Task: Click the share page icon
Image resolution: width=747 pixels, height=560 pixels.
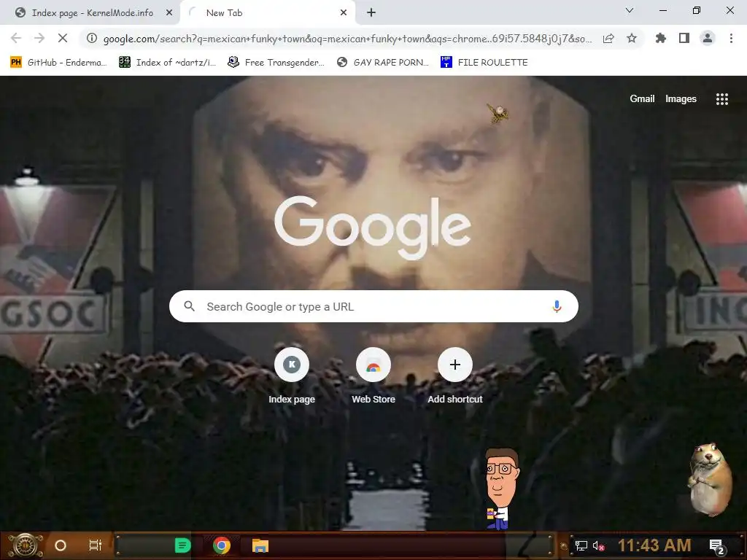Action: click(608, 38)
